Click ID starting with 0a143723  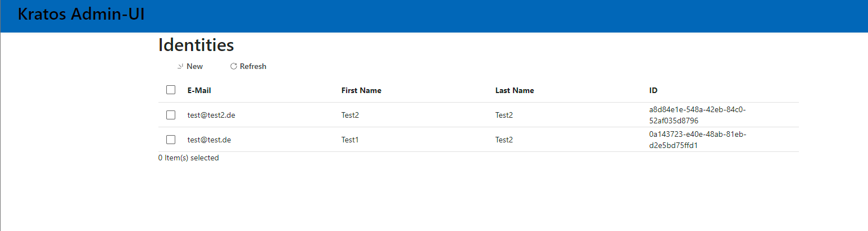[697, 140]
